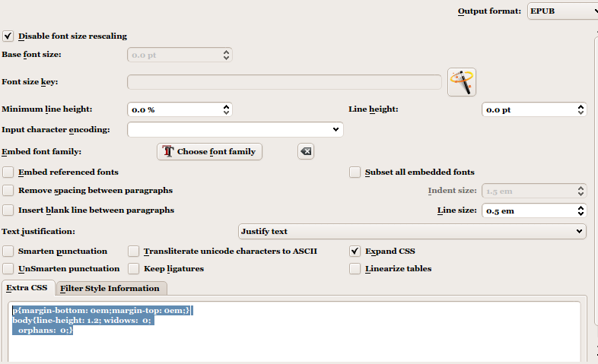The height and width of the screenshot is (364, 598).
Task: Open Input character encoding combo box
Action: coord(235,130)
